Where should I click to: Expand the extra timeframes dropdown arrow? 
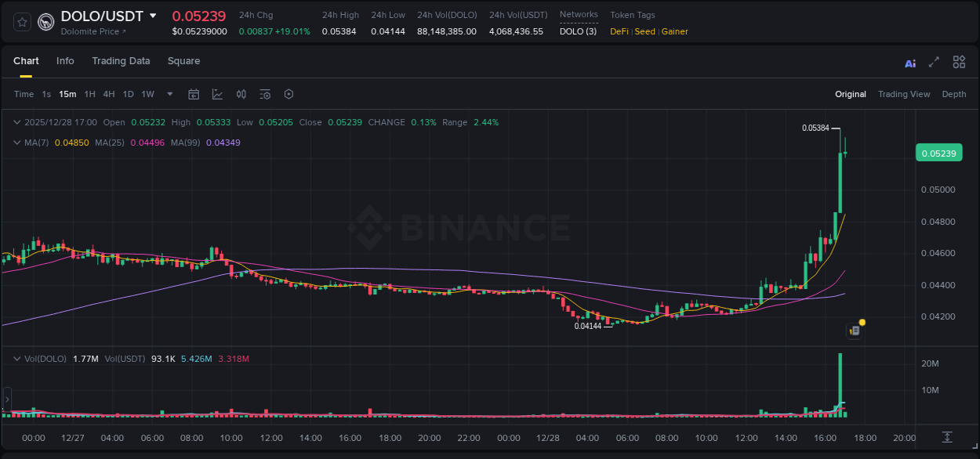(x=169, y=94)
